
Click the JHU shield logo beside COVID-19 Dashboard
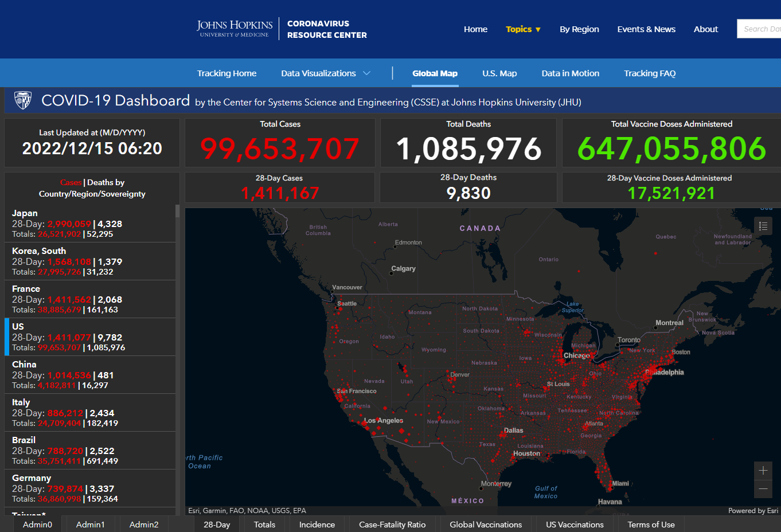tap(23, 101)
